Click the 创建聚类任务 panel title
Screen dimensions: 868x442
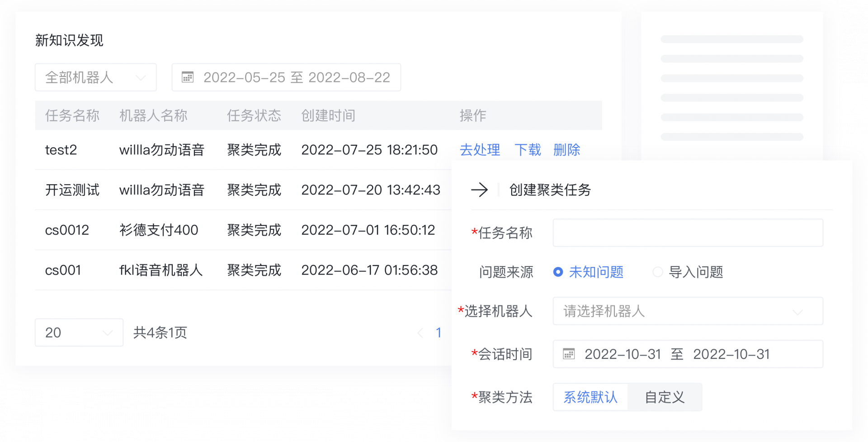tap(550, 190)
